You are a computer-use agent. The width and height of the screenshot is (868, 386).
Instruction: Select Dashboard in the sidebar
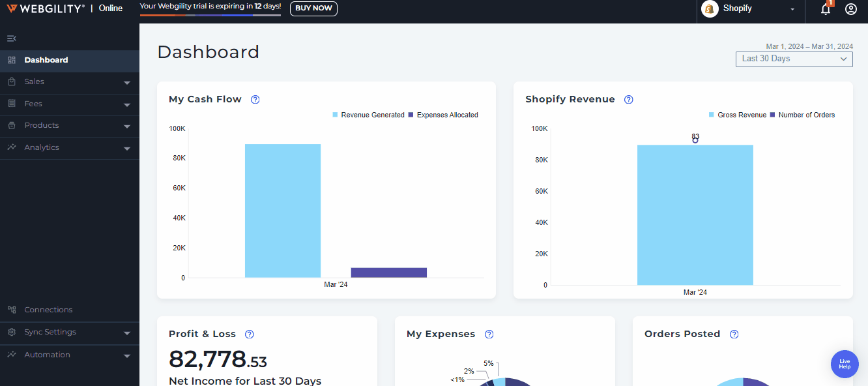[x=46, y=60]
